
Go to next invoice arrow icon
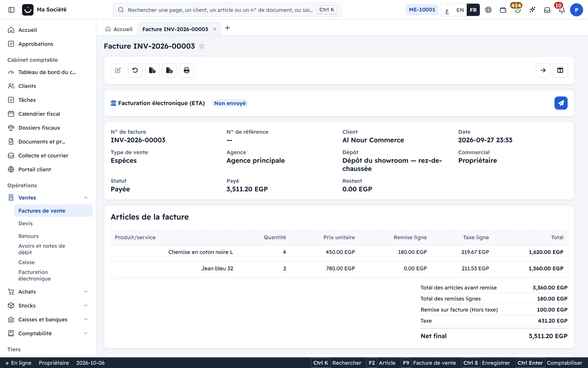pyautogui.click(x=543, y=70)
